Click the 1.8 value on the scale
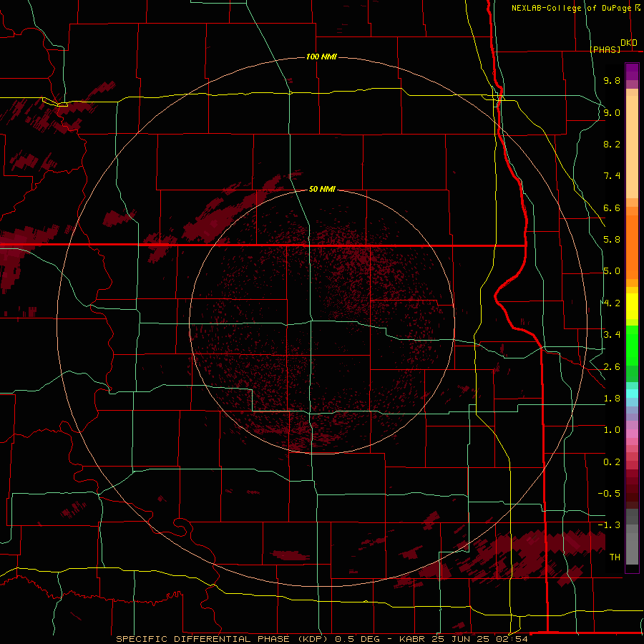The width and height of the screenshot is (644, 644). tap(612, 399)
